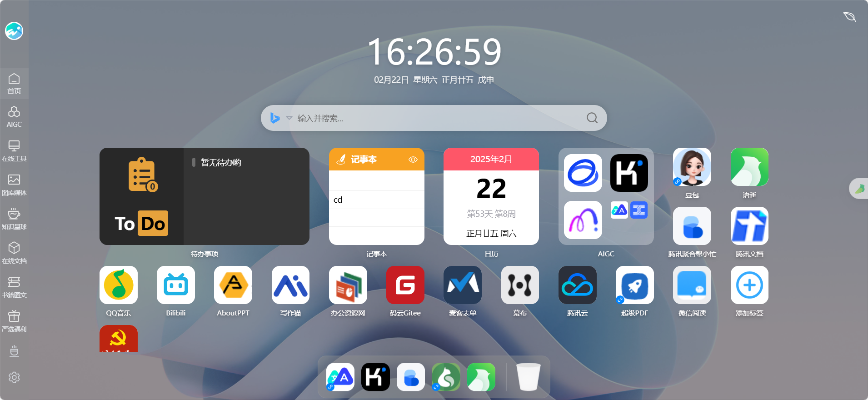The width and height of the screenshot is (868, 400).
Task: Switch to 图库媒体 in the sidebar
Action: (14, 185)
